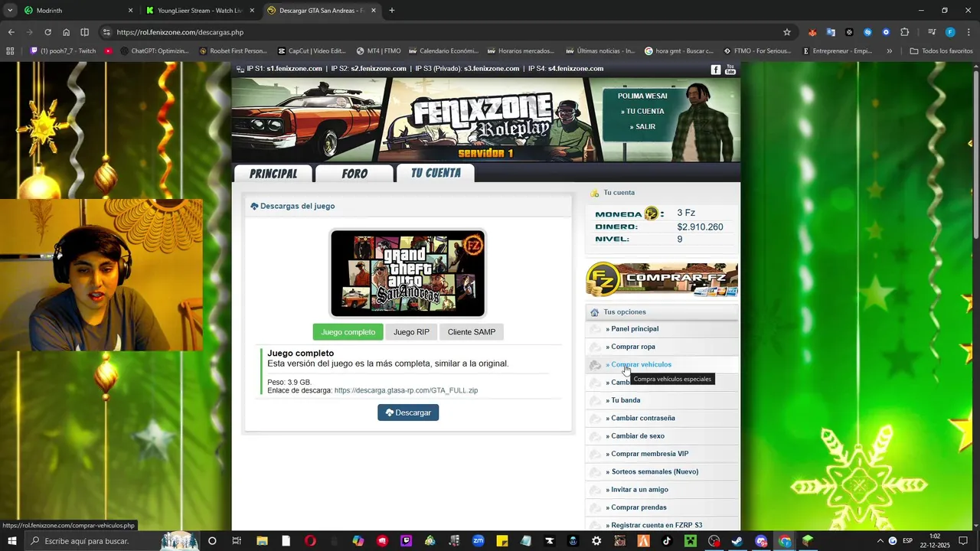Click the Descargar button

[408, 412]
